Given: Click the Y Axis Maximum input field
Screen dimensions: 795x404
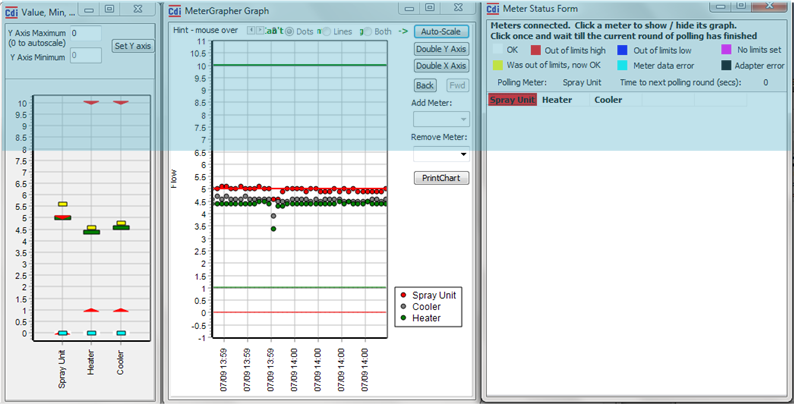Looking at the screenshot, I should 86,33.
